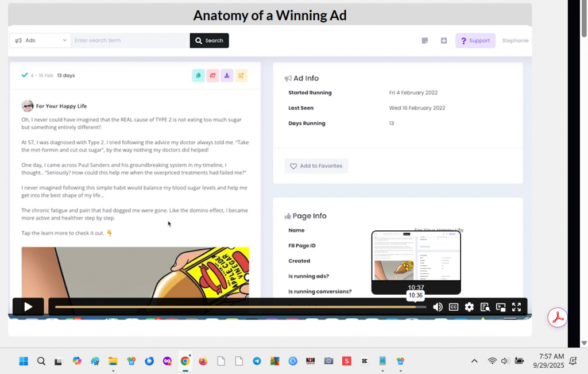Add the ad to Favorites
The width and height of the screenshot is (588, 374).
tap(316, 166)
